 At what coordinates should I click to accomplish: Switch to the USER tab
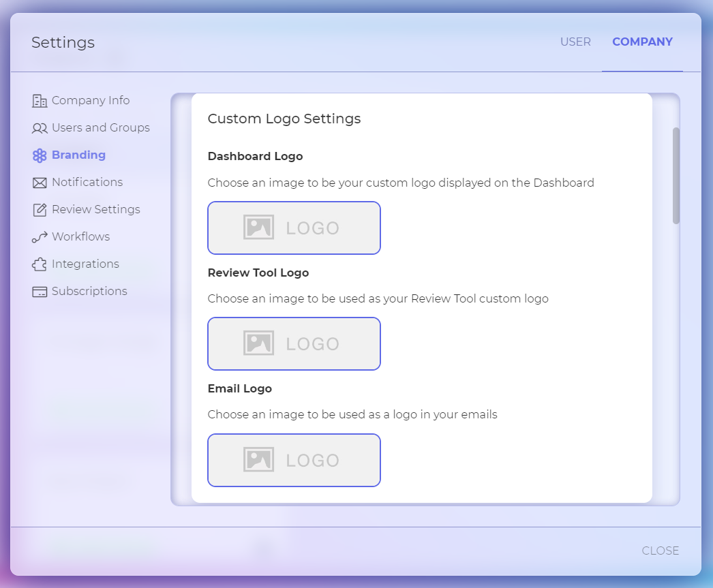click(x=575, y=42)
